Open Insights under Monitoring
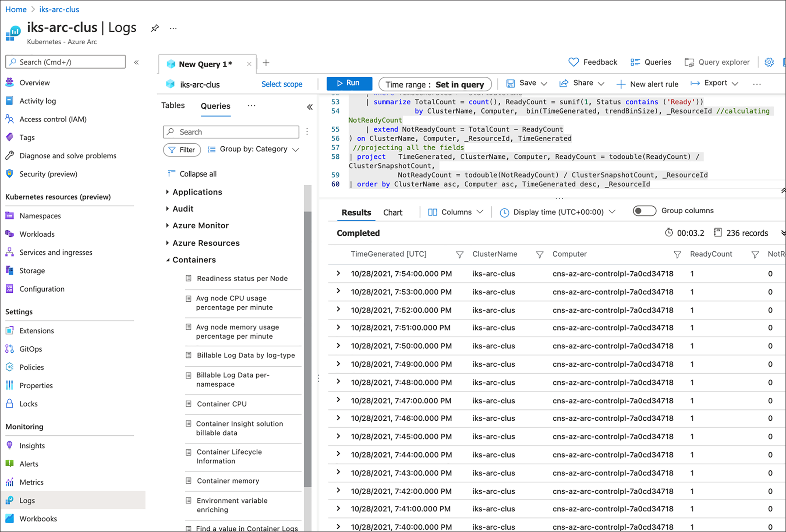The width and height of the screenshot is (786, 532). click(32, 445)
